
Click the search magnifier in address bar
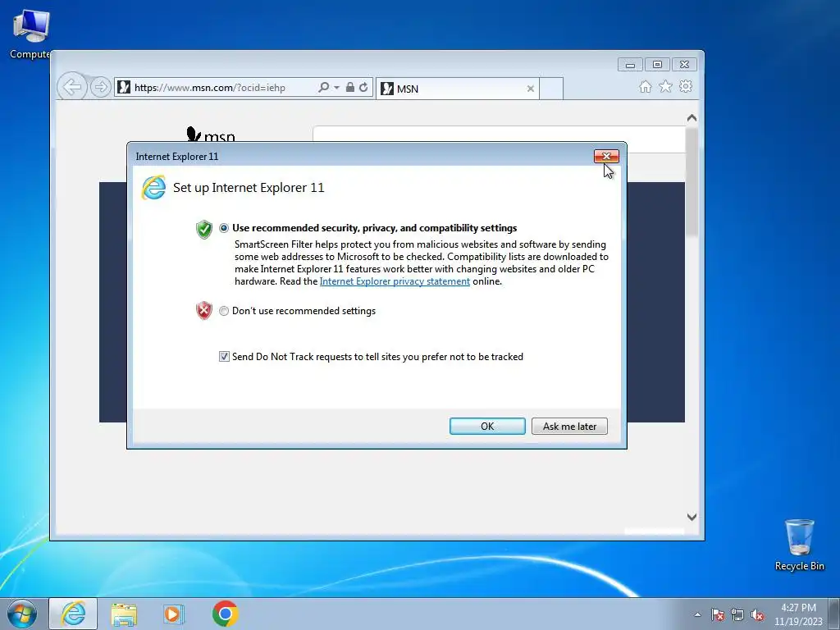[x=323, y=87]
